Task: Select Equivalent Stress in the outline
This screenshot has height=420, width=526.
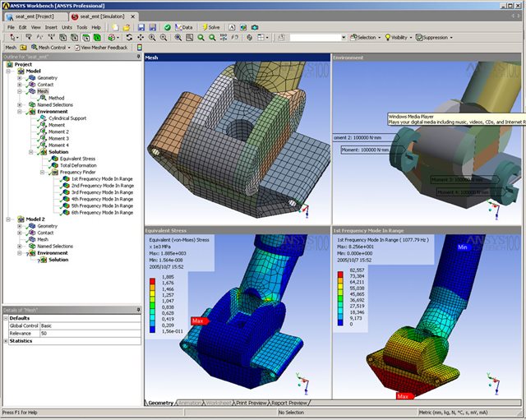Action: coord(77,159)
